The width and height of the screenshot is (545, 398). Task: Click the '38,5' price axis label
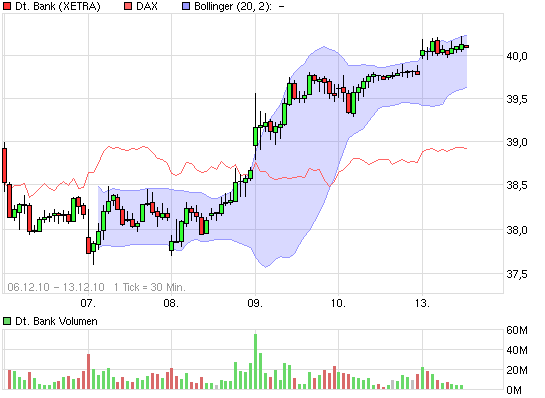coord(517,185)
